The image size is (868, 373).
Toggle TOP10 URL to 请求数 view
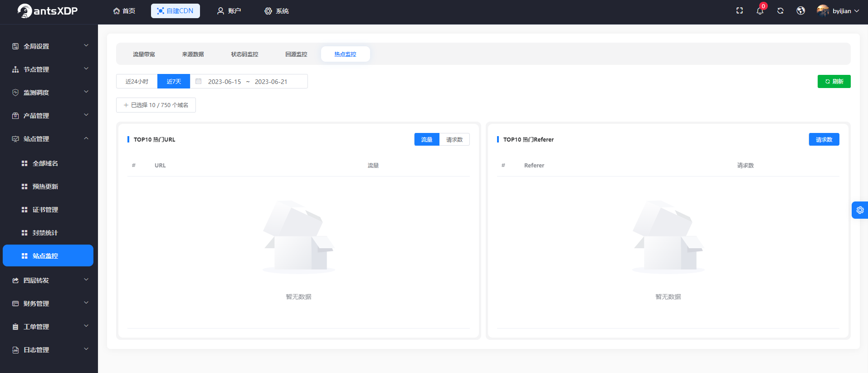click(x=454, y=139)
